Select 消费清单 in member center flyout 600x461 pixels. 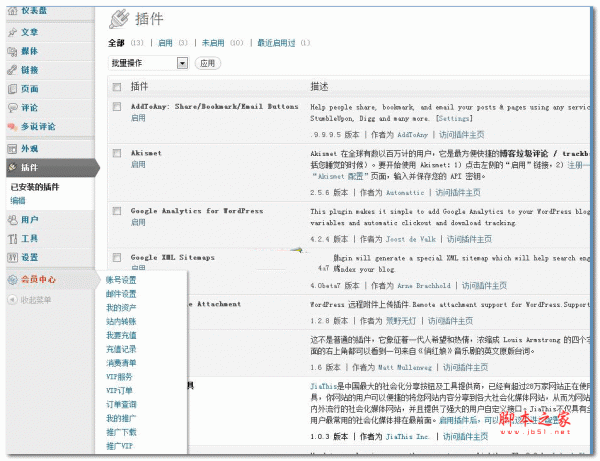tap(121, 363)
